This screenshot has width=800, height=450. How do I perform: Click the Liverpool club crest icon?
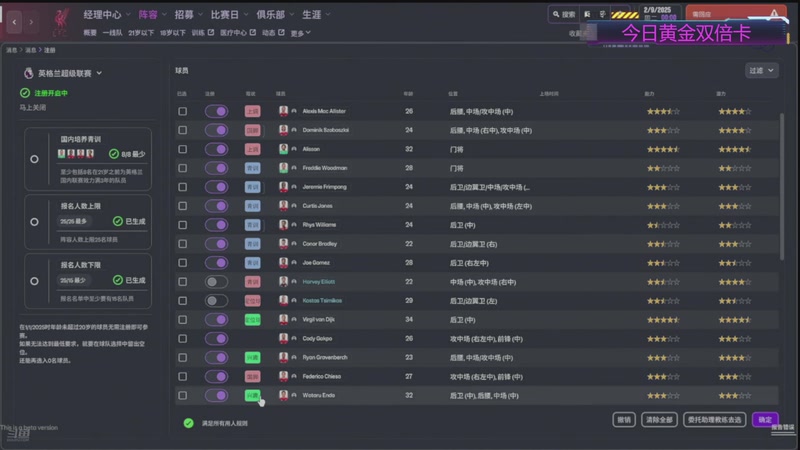point(61,21)
